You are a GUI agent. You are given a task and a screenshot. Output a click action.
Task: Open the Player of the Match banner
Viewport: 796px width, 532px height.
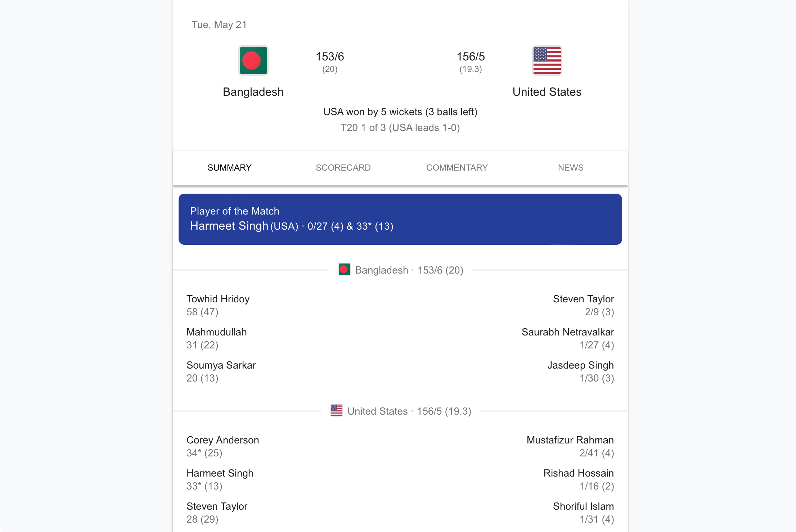point(400,219)
